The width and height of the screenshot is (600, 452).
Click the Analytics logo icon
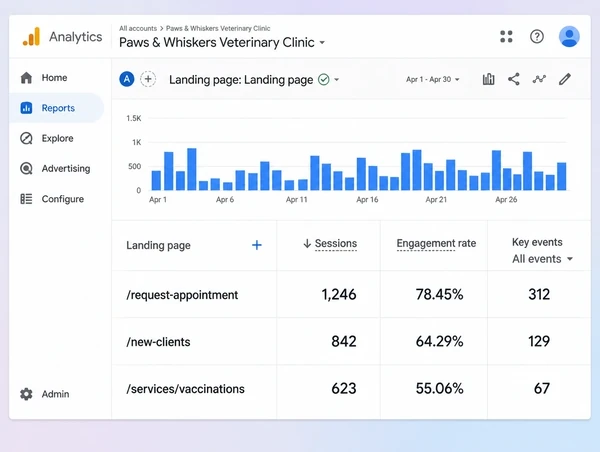[x=31, y=37]
